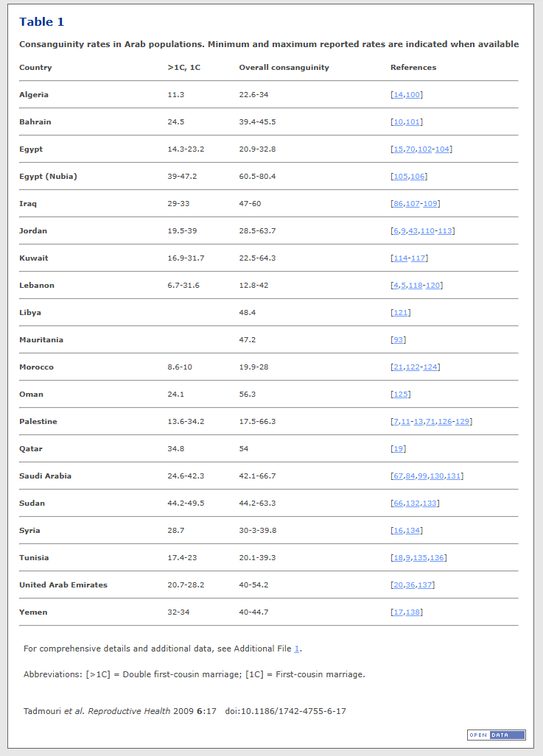Open reference 14 for Algeria

(x=398, y=95)
